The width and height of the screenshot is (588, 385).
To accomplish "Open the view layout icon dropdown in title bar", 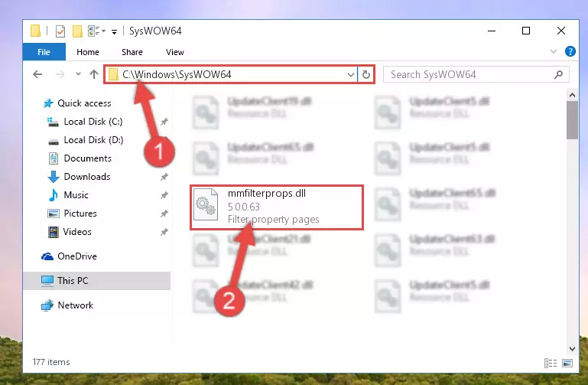I will click(96, 31).
